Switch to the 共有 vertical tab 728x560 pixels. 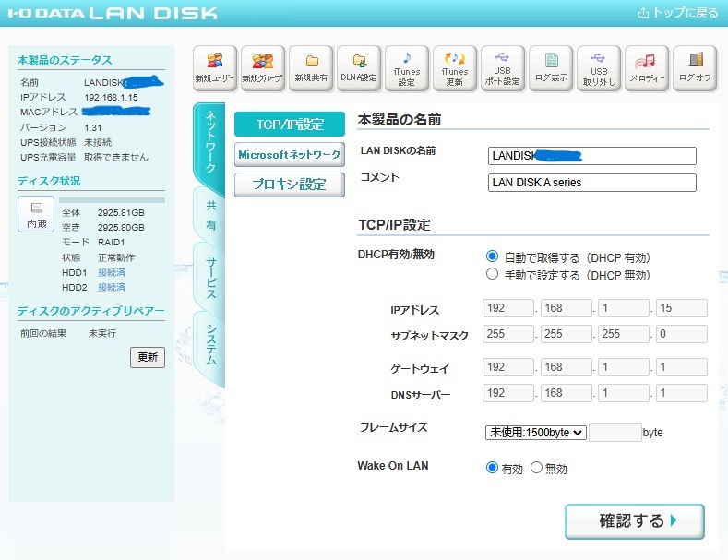point(209,216)
